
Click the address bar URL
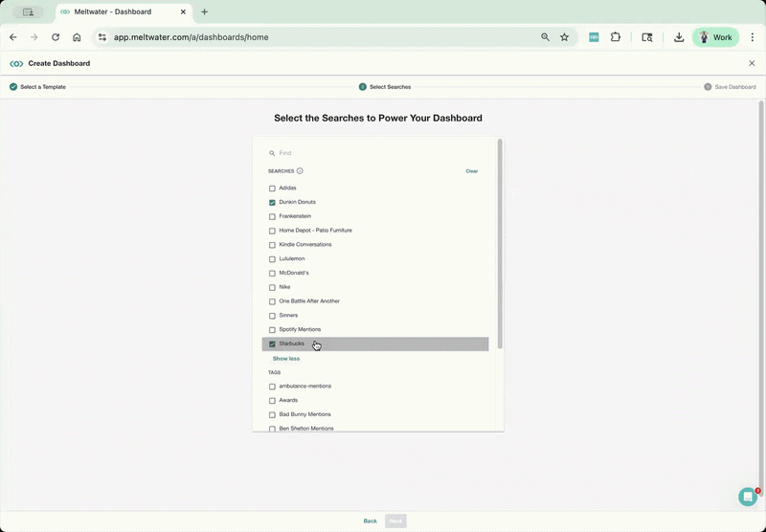coord(191,37)
